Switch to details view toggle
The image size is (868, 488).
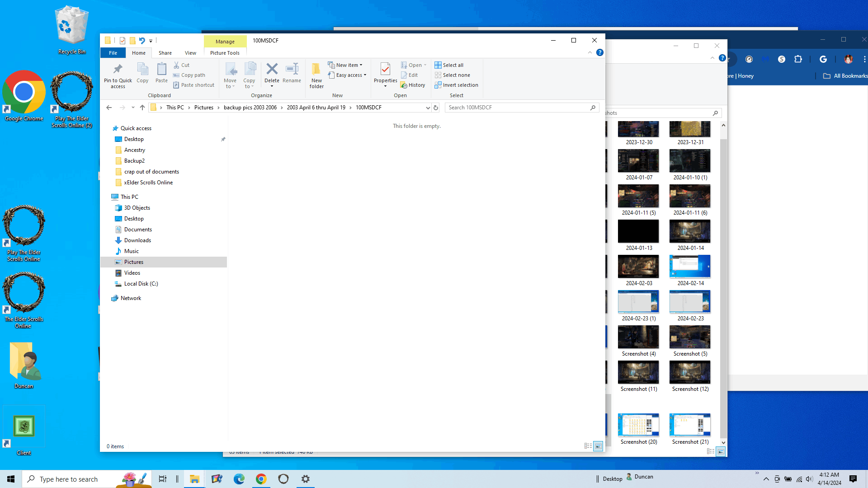tap(588, 446)
